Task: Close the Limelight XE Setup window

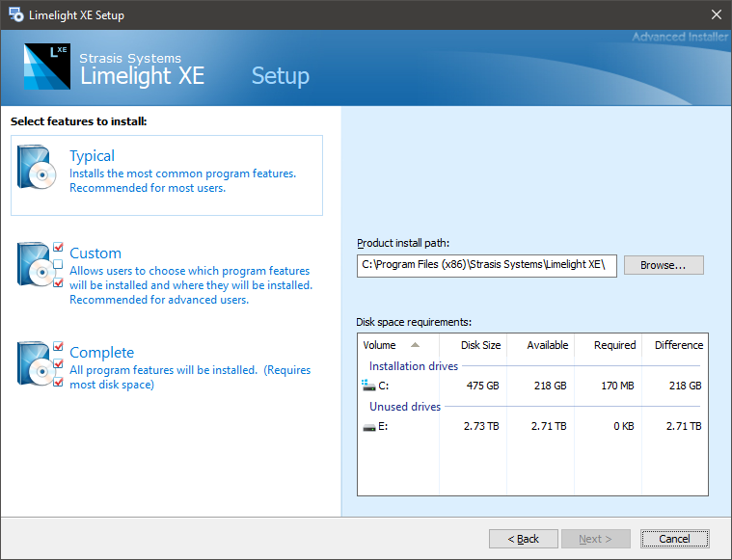Action: click(717, 14)
